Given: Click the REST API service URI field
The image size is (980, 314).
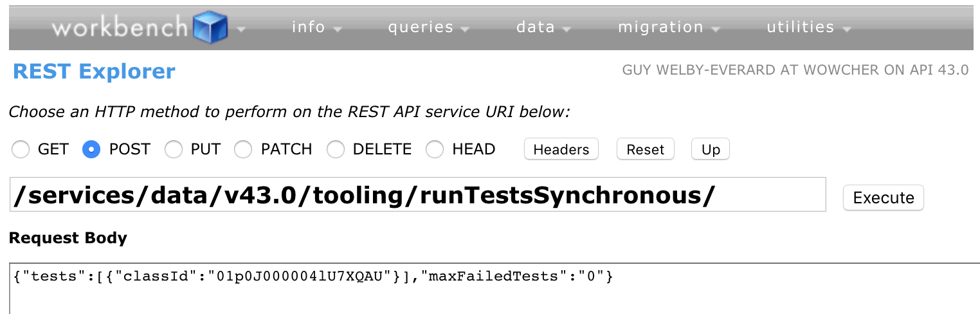Looking at the screenshot, I should click(417, 195).
